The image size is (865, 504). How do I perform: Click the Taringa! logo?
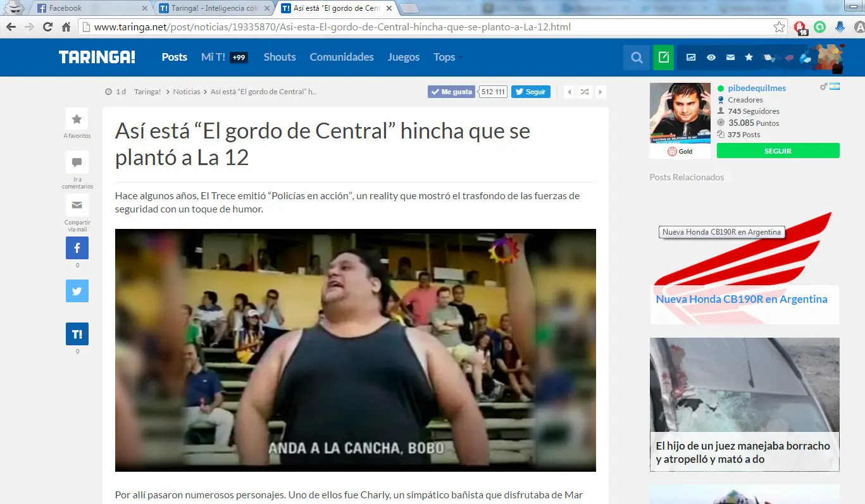pyautogui.click(x=97, y=58)
